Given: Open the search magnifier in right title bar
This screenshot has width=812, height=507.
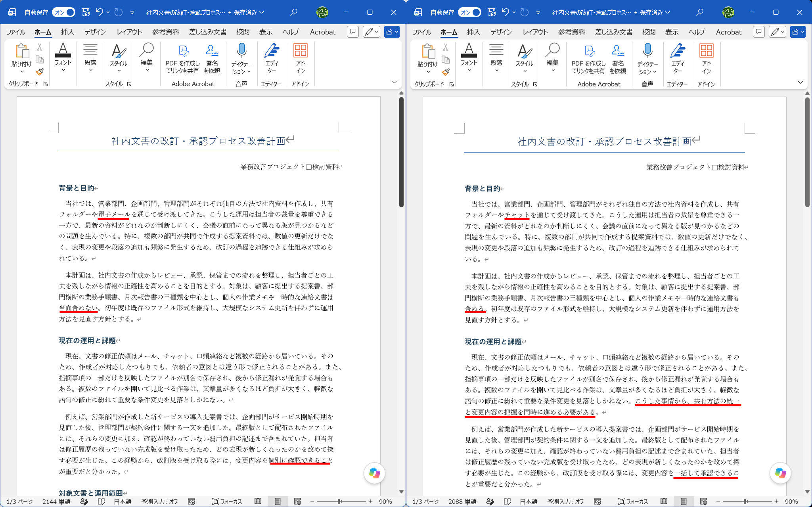Looking at the screenshot, I should [x=700, y=12].
